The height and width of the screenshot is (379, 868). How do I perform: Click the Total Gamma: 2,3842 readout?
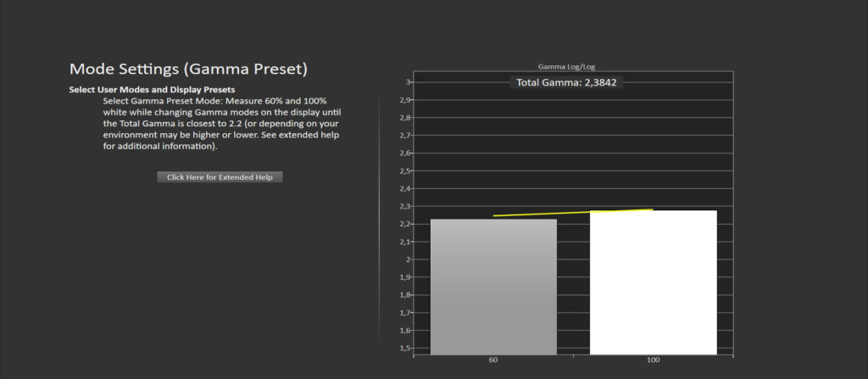point(566,82)
